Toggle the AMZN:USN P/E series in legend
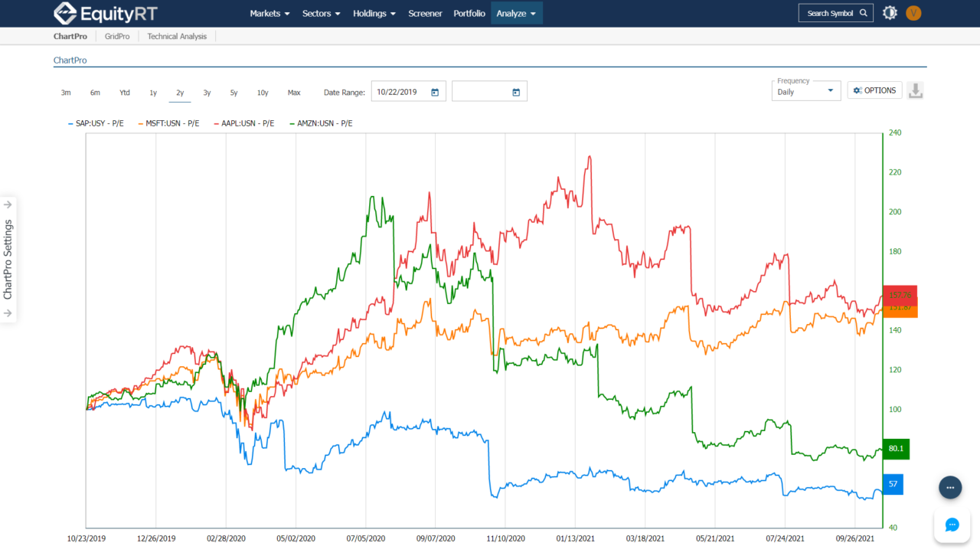 pyautogui.click(x=324, y=123)
